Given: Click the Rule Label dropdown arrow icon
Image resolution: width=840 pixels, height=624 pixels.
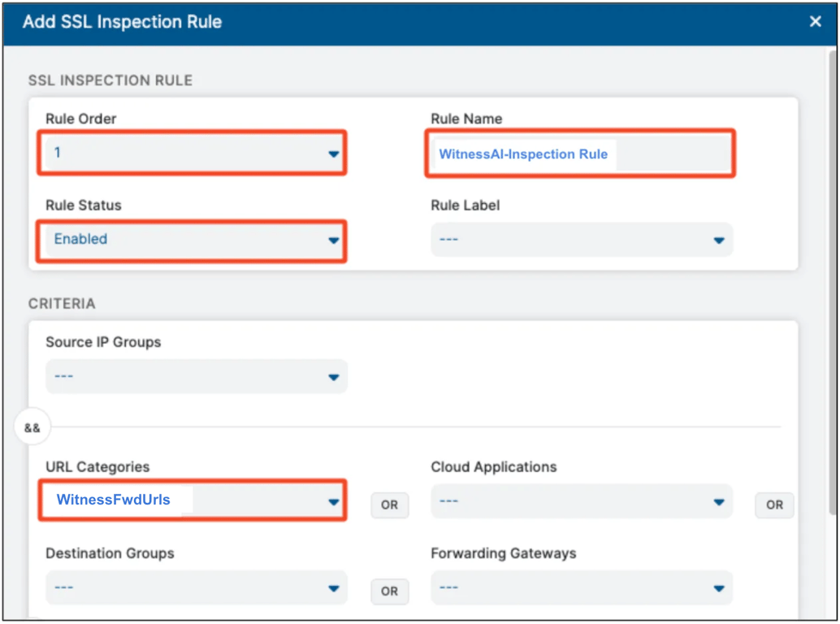Looking at the screenshot, I should pos(718,240).
